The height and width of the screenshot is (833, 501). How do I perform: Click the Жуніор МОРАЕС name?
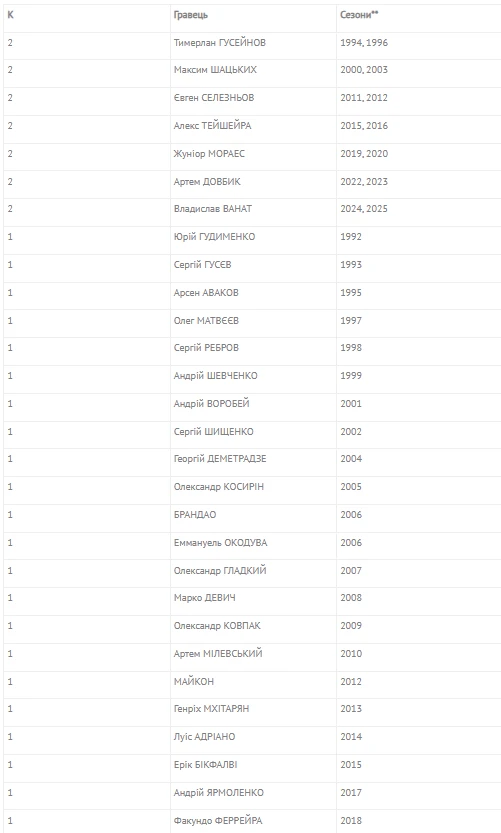[209, 154]
